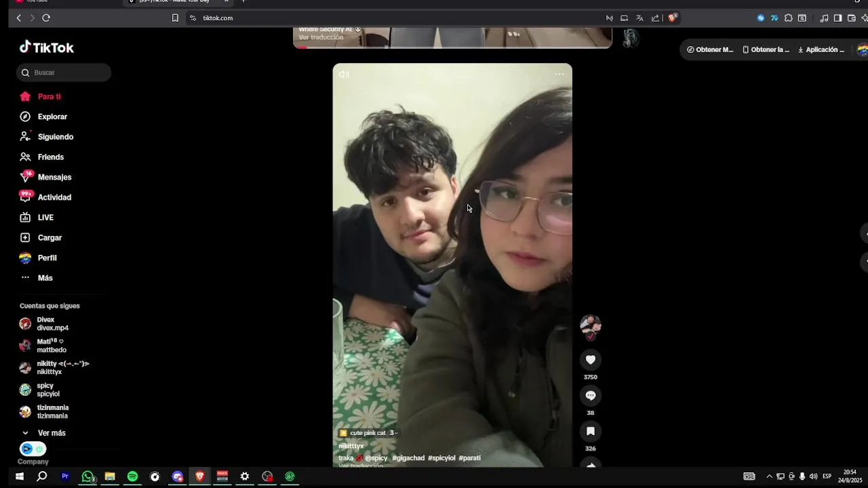The image size is (868, 488).
Task: Open volume control in system tray
Action: (x=813, y=476)
